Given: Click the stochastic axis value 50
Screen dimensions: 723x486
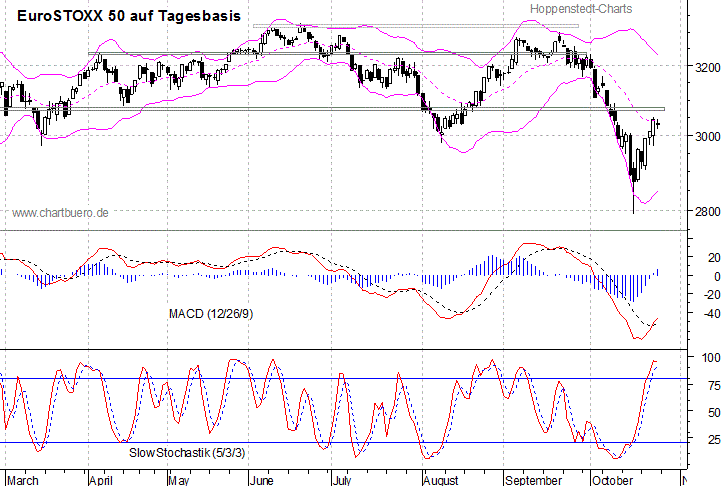Looking at the screenshot, I should tap(714, 412).
